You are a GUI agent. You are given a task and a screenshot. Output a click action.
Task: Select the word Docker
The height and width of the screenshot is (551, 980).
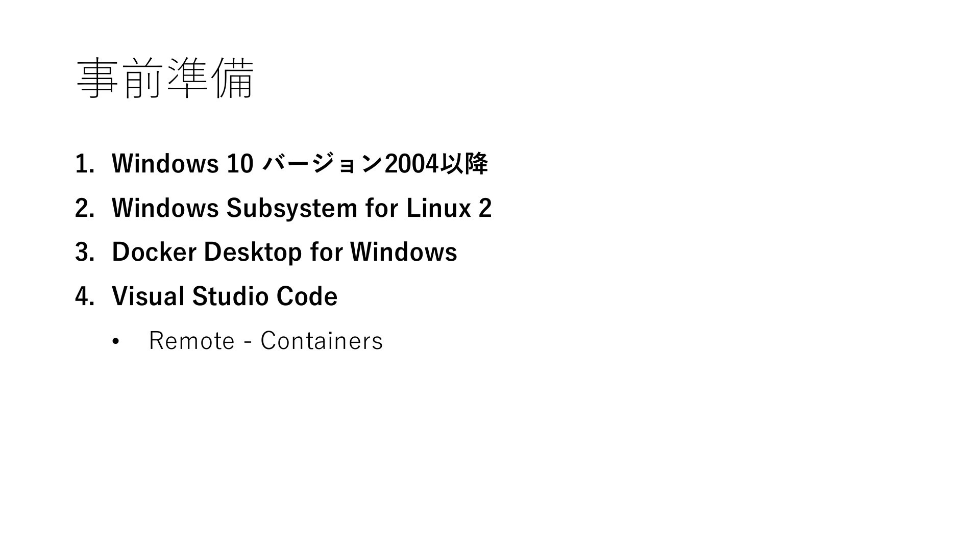tap(154, 252)
